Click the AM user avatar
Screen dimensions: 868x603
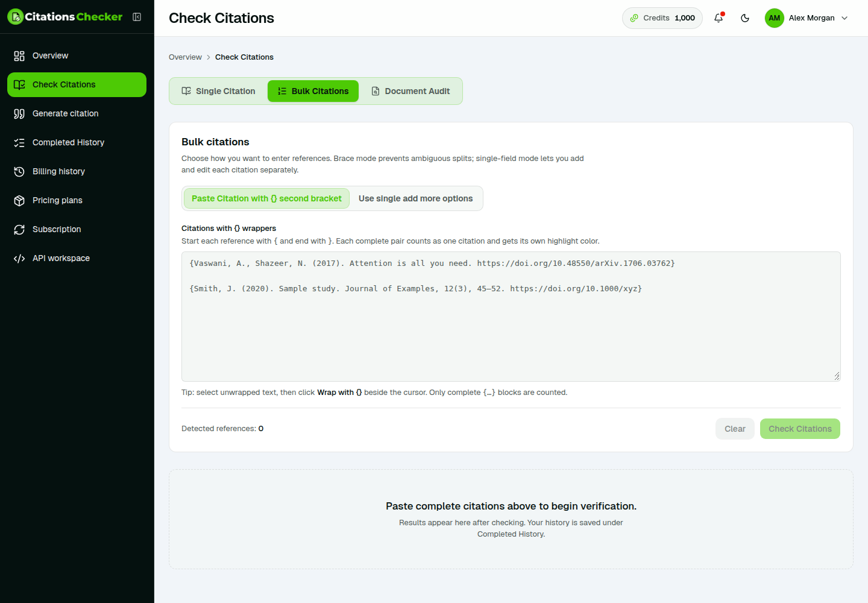point(775,18)
